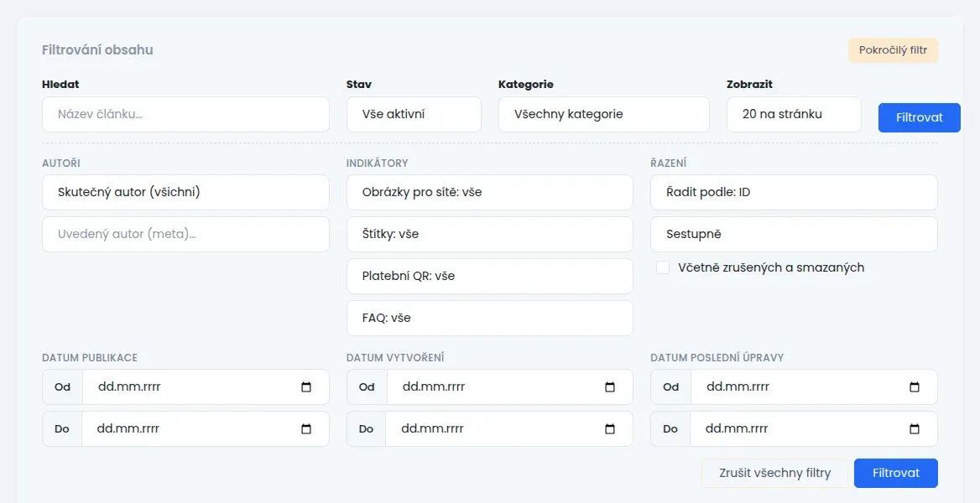Open the Stav dropdown showing Vše aktivní
The image size is (980, 503).
tap(414, 114)
